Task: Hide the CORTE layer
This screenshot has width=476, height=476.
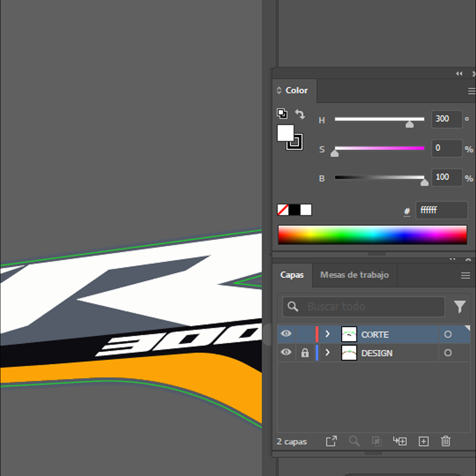Action: (286, 334)
